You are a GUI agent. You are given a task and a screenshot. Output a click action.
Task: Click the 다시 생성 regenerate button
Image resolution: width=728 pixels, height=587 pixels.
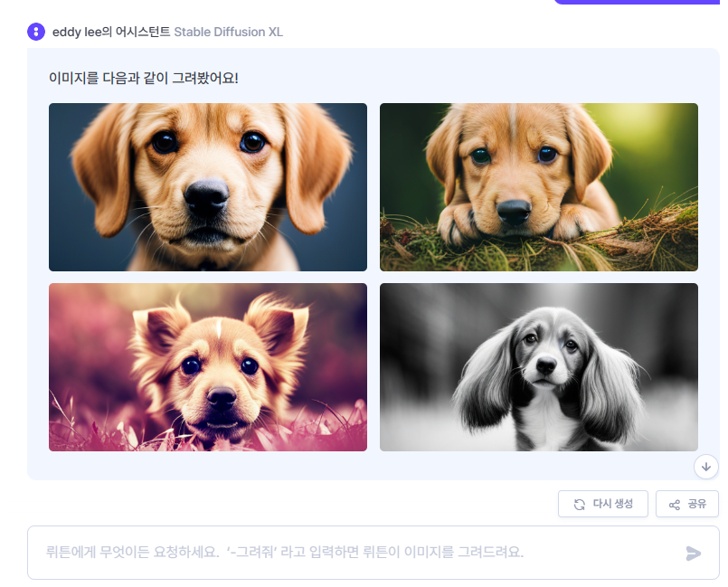click(602, 504)
